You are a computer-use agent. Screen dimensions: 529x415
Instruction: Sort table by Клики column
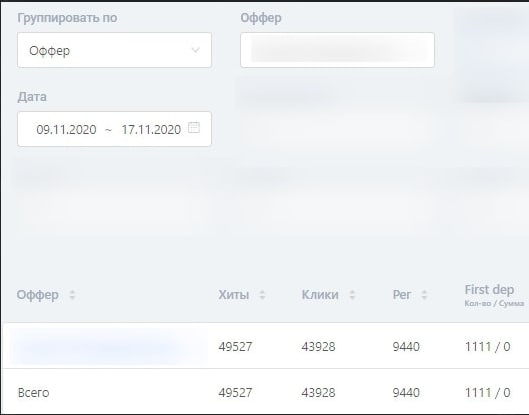tap(352, 295)
